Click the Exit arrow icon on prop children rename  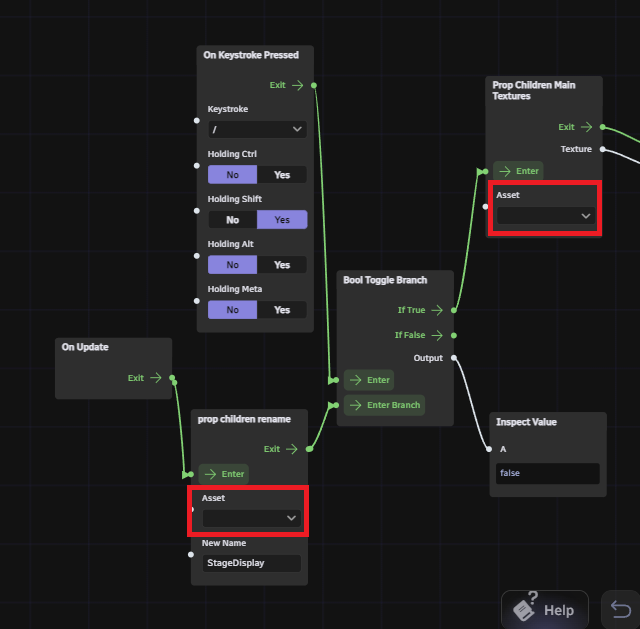coord(292,449)
